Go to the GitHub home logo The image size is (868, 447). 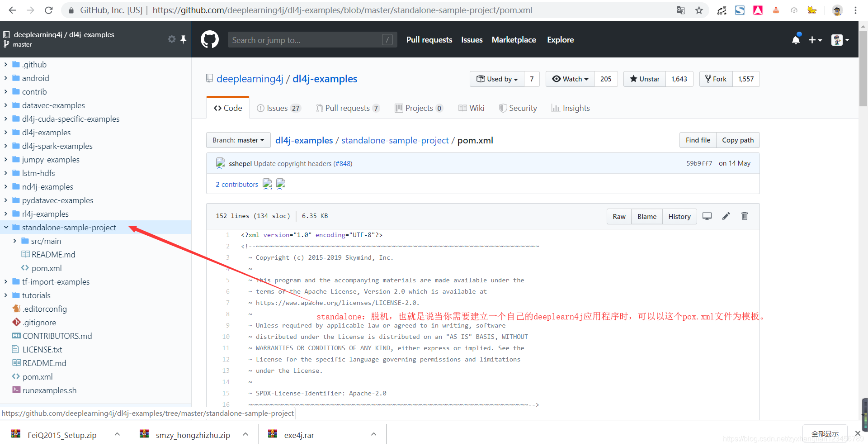(x=210, y=40)
